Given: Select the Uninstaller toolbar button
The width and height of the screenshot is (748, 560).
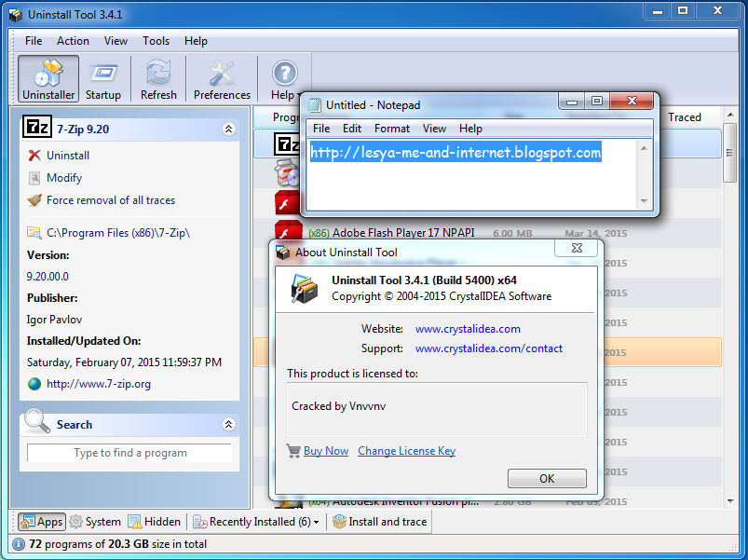Looking at the screenshot, I should (48, 78).
